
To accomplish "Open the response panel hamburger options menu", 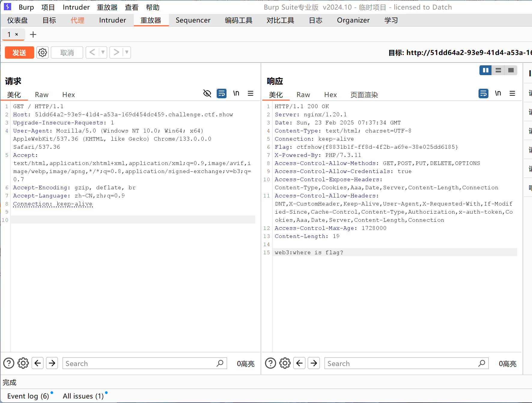I will [512, 93].
